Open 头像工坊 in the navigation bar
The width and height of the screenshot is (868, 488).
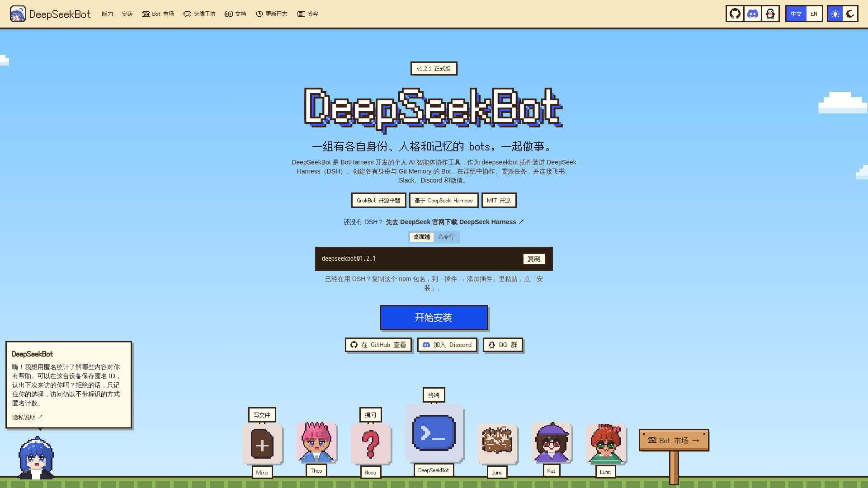coord(199,14)
